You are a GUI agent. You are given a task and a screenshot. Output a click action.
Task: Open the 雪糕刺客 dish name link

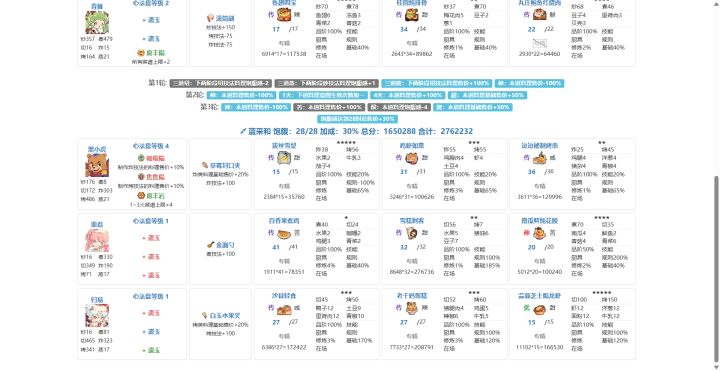[x=412, y=221]
